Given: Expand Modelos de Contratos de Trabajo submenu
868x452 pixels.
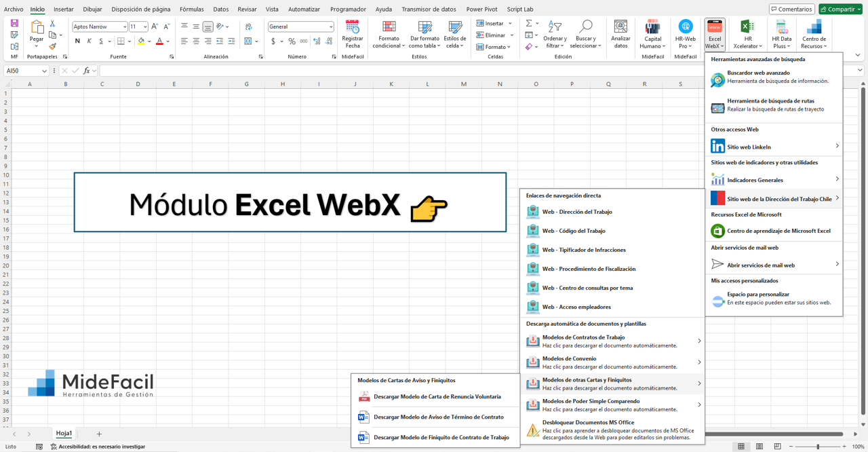Looking at the screenshot, I should (699, 341).
